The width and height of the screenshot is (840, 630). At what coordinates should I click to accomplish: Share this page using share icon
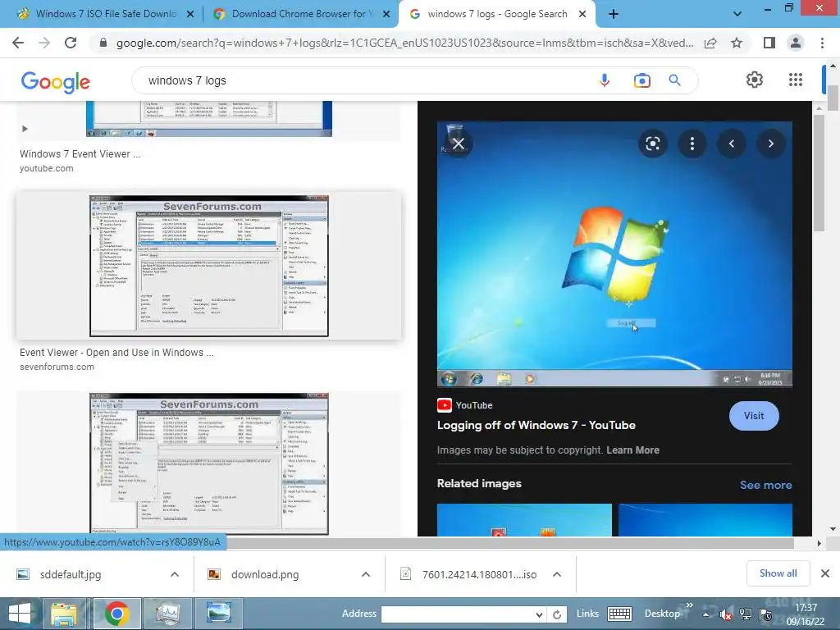pos(710,43)
